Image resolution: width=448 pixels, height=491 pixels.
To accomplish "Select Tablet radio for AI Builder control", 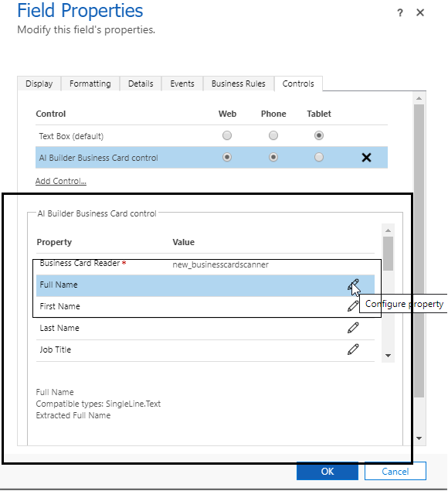I will 319,157.
